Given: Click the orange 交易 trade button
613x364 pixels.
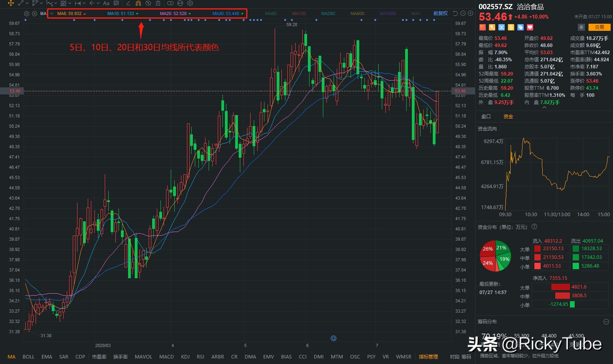Looking at the screenshot, I should (599, 27).
